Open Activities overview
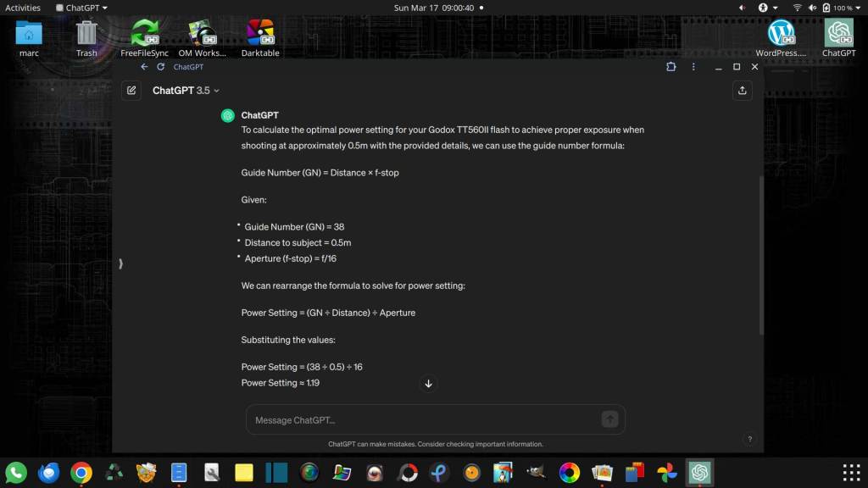The height and width of the screenshot is (488, 868). 23,8
